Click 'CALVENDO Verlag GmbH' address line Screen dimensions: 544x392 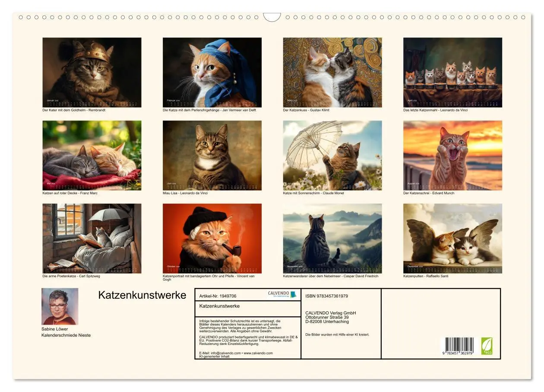pyautogui.click(x=330, y=313)
